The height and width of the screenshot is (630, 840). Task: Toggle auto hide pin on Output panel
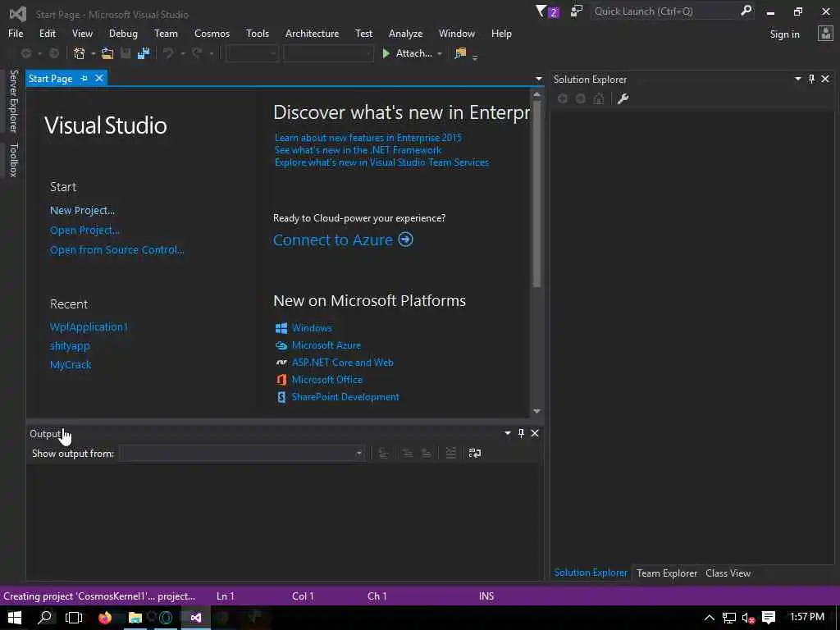(521, 433)
